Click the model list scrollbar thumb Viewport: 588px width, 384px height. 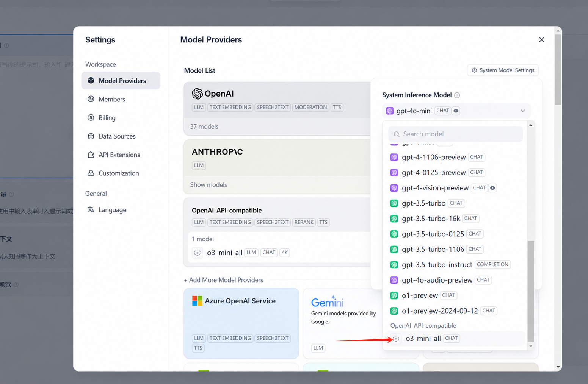(531, 291)
